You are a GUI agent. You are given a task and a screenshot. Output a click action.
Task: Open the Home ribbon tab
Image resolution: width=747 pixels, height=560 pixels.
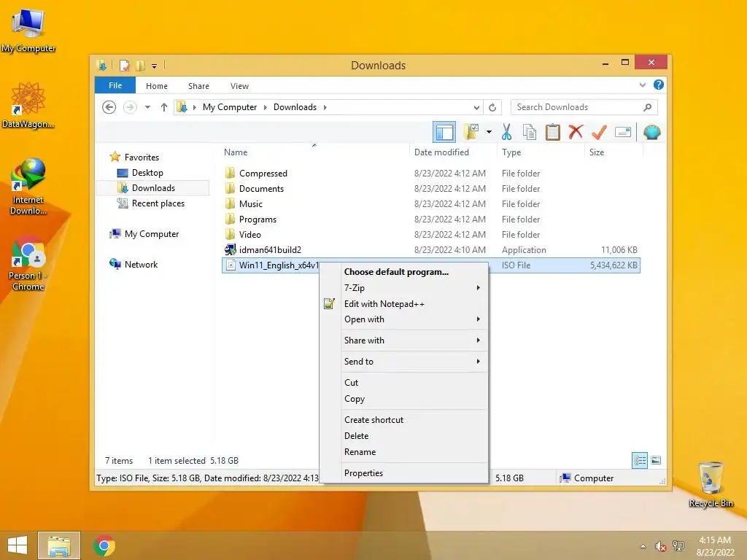tap(157, 86)
